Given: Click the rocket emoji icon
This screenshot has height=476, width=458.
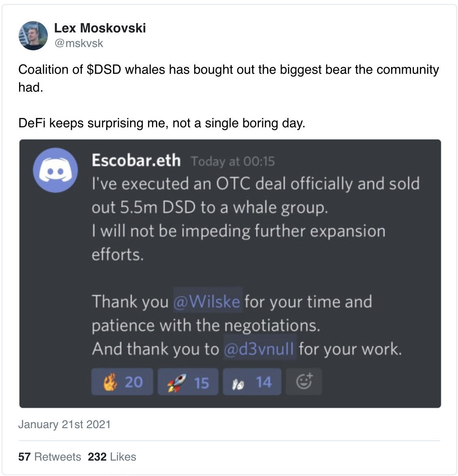Looking at the screenshot, I should [177, 382].
